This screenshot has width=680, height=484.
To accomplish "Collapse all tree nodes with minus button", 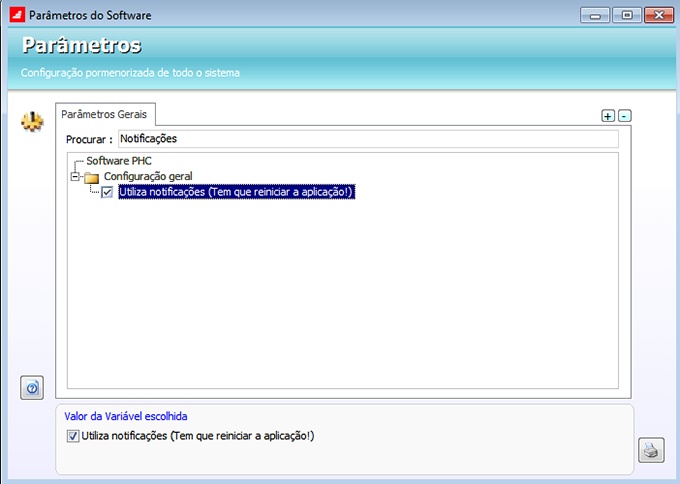I will [x=625, y=116].
